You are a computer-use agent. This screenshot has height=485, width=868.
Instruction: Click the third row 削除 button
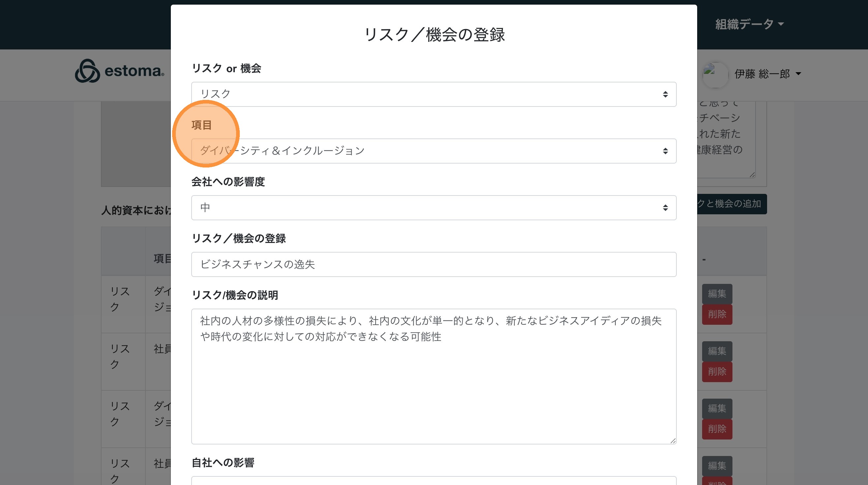pos(717,429)
